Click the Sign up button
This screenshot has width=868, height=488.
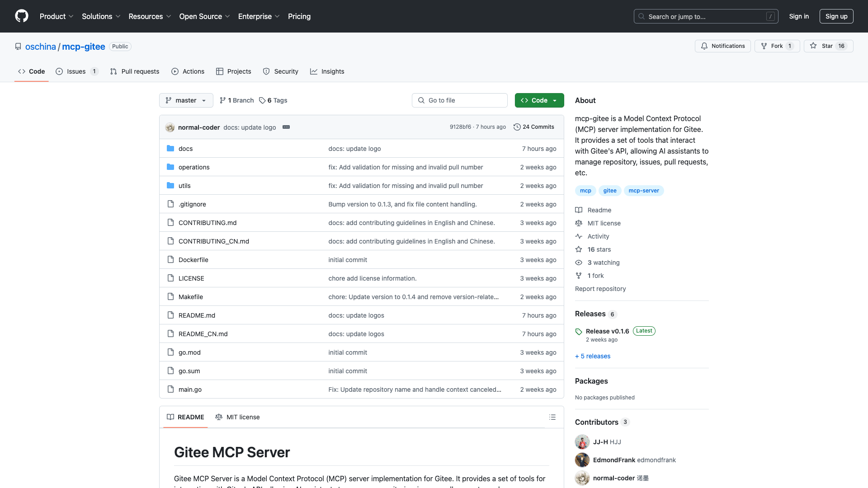pos(836,16)
